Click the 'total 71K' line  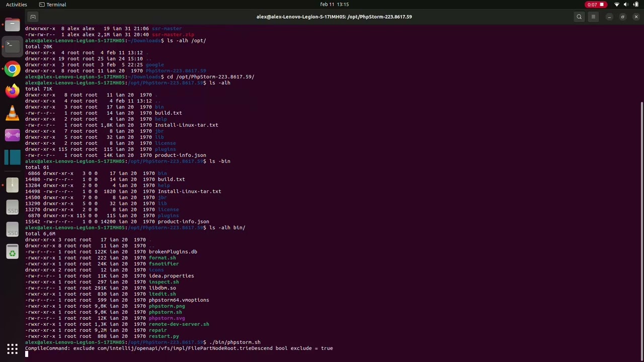[38, 89]
